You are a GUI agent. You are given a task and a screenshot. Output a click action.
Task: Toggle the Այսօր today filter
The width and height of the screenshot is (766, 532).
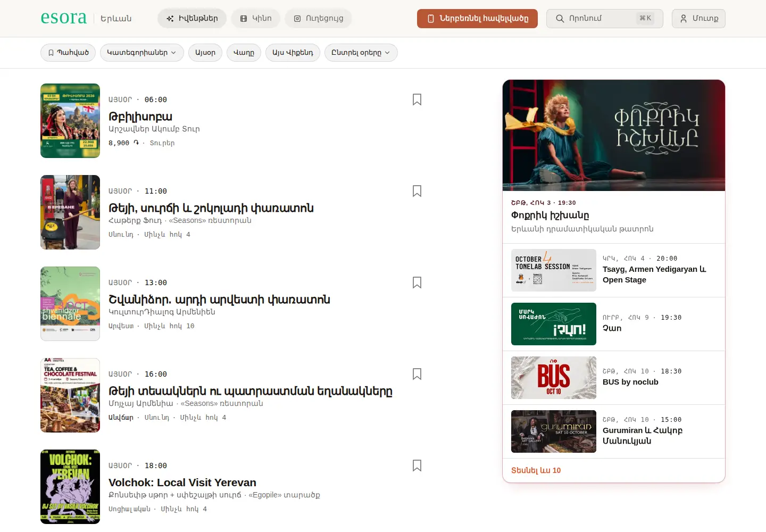205,53
